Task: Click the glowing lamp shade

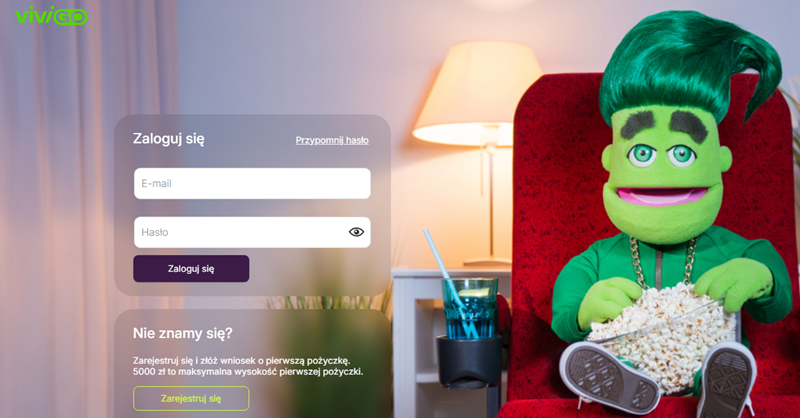Action: 478,93
